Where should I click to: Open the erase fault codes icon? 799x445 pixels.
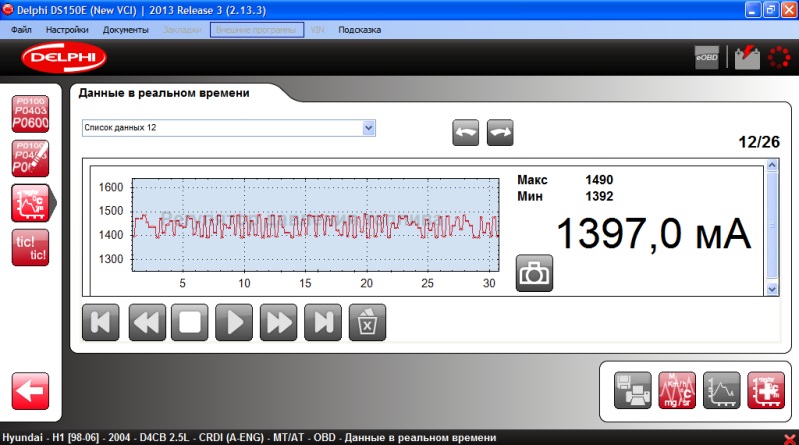[x=31, y=159]
